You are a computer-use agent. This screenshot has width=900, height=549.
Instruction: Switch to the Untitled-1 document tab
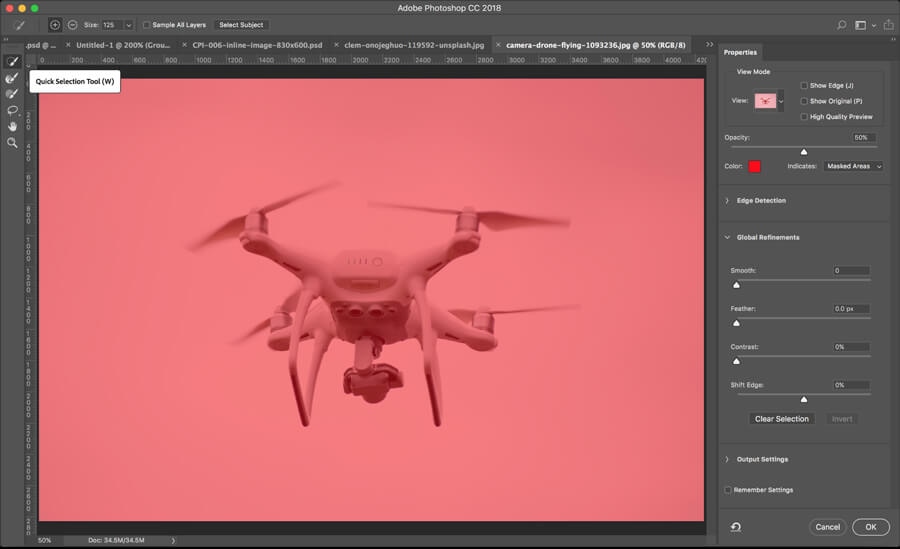[x=121, y=45]
